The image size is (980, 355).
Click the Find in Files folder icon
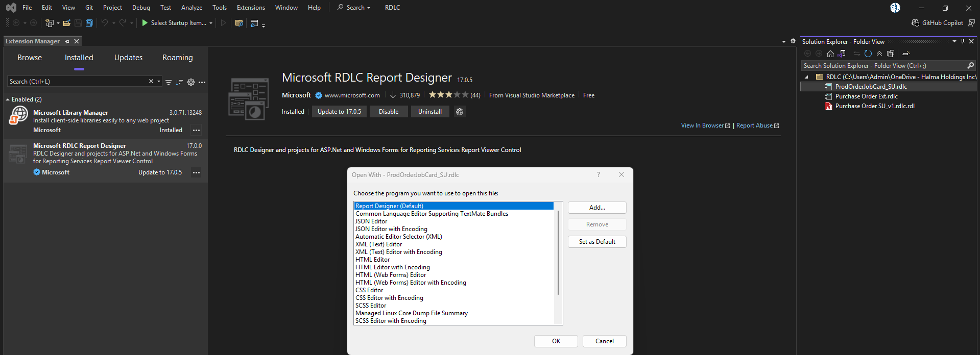pos(238,23)
